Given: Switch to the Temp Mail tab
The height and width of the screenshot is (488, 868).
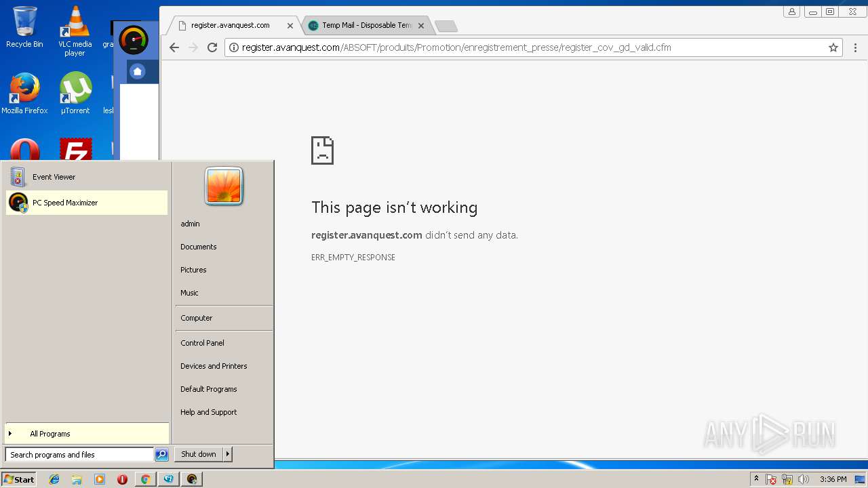Looking at the screenshot, I should (367, 25).
